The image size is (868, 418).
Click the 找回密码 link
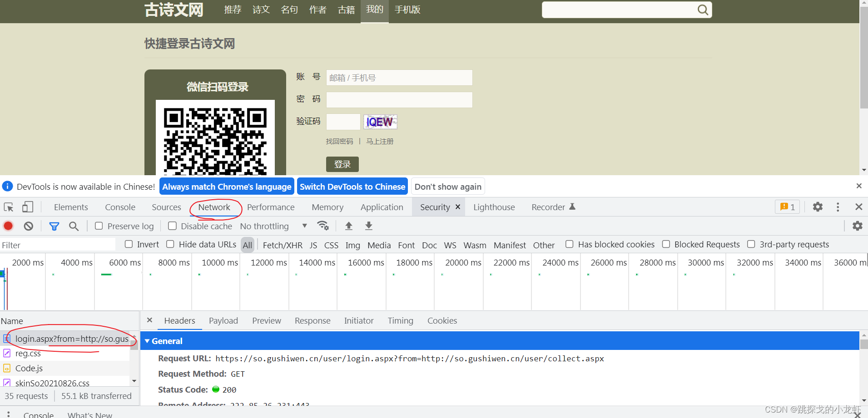[x=339, y=141]
